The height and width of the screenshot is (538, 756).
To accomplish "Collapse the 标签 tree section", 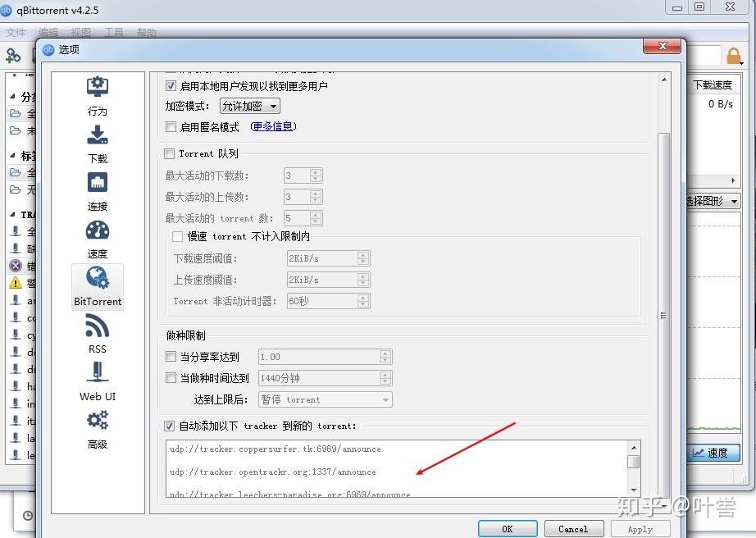I will coord(12,155).
